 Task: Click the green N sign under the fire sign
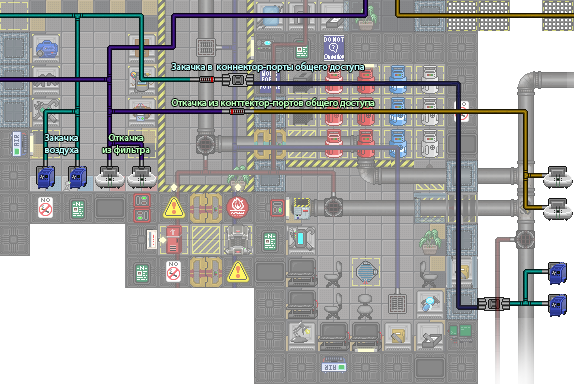click(x=270, y=241)
